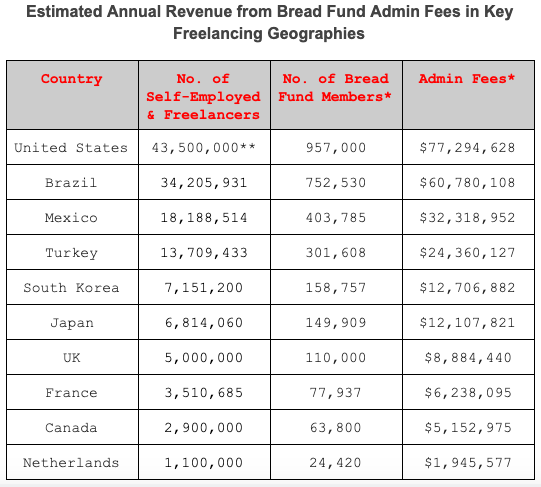This screenshot has height=487, width=541.
Task: Click the Netherlands row label
Action: point(72,462)
